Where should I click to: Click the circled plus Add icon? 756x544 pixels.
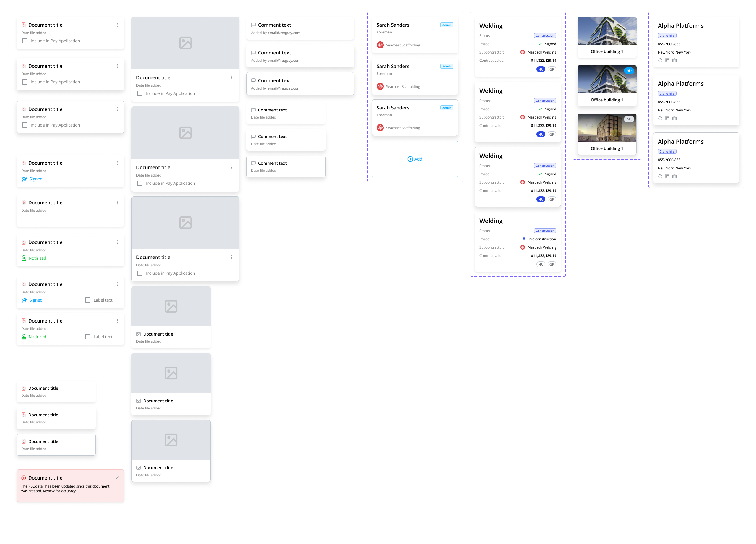point(410,159)
